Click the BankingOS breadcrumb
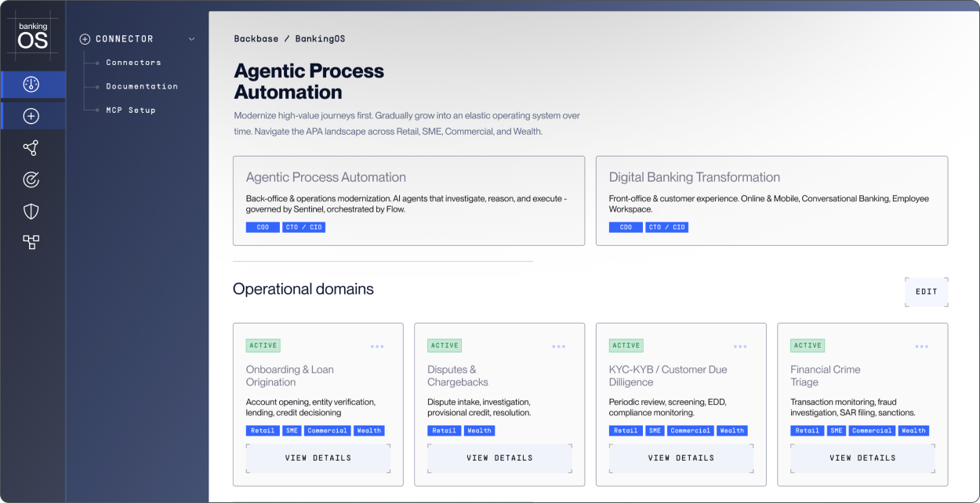Image resolution: width=980 pixels, height=503 pixels. [320, 38]
